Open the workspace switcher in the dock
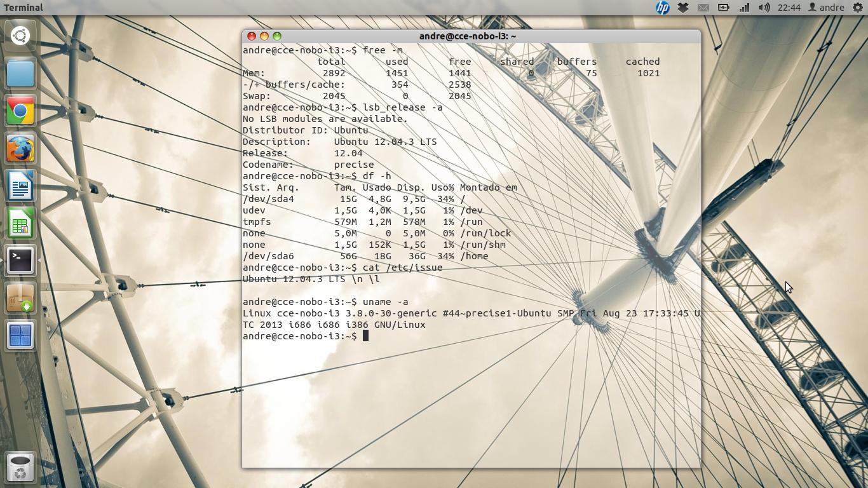This screenshot has width=868, height=488. pos(20,336)
